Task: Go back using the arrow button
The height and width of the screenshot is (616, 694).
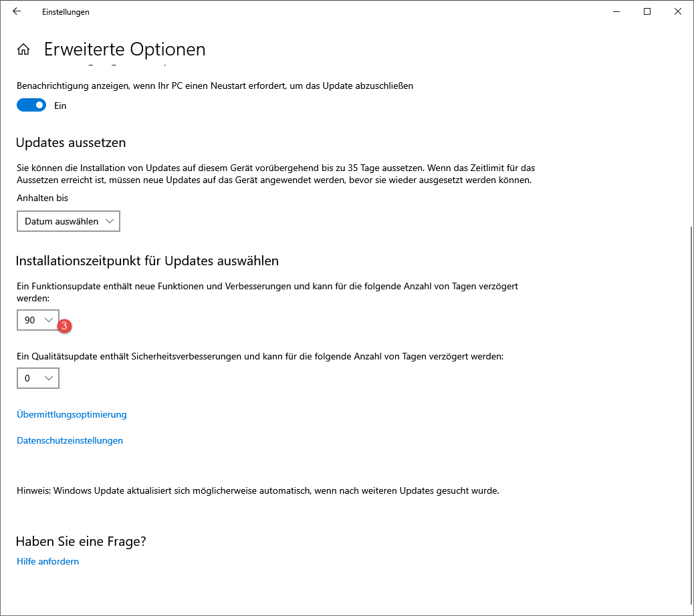Action: pos(17,11)
